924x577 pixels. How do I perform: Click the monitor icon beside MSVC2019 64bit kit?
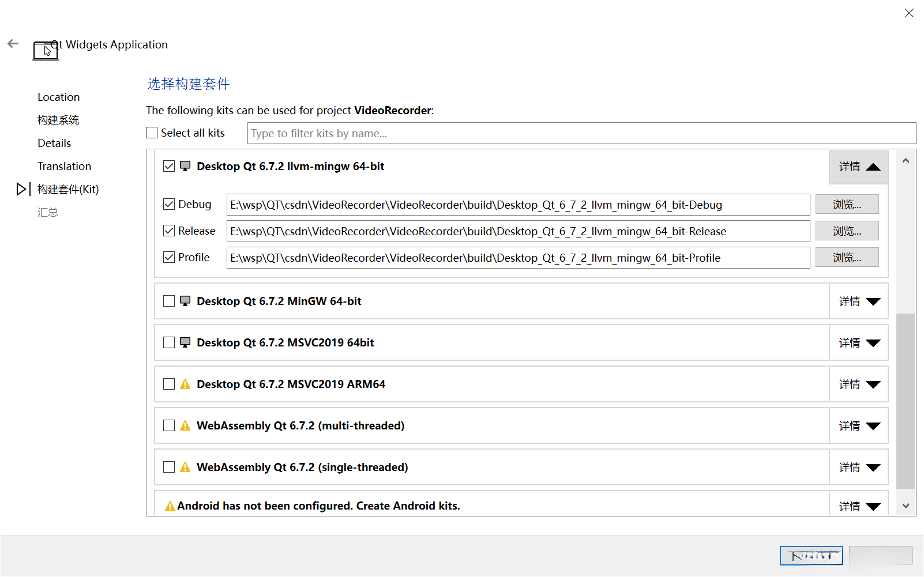click(185, 342)
